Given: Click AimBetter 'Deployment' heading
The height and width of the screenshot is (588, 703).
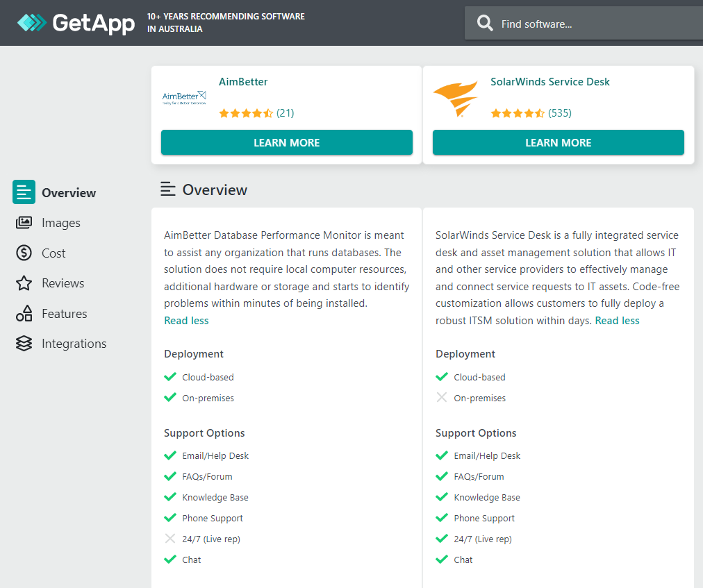Looking at the screenshot, I should [x=194, y=354].
